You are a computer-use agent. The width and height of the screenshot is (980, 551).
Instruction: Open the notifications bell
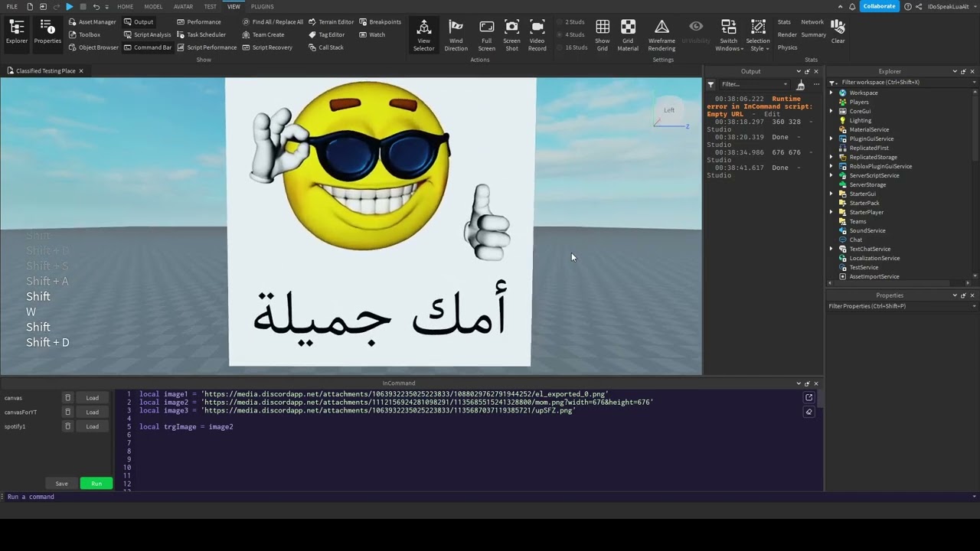pyautogui.click(x=852, y=6)
